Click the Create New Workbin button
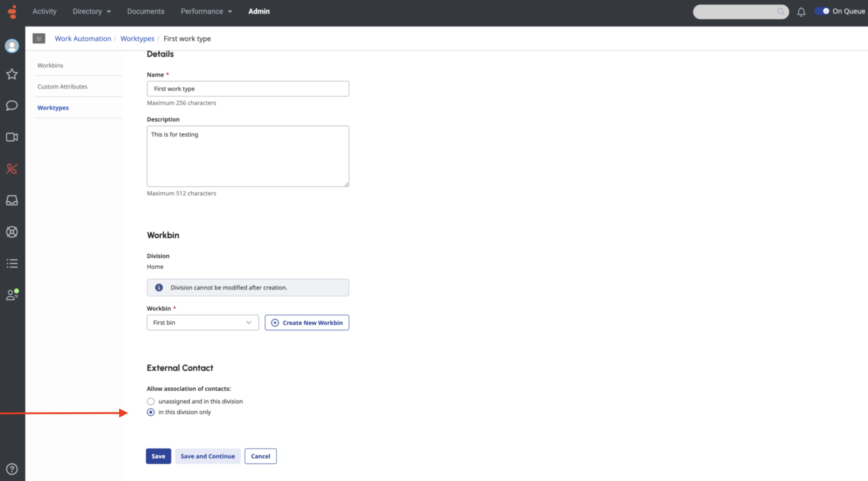 (307, 322)
